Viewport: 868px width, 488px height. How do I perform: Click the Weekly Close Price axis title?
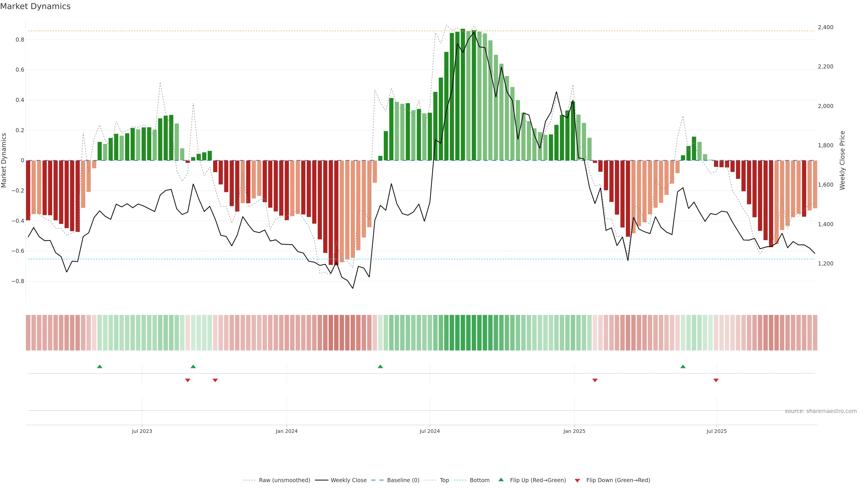click(x=842, y=160)
